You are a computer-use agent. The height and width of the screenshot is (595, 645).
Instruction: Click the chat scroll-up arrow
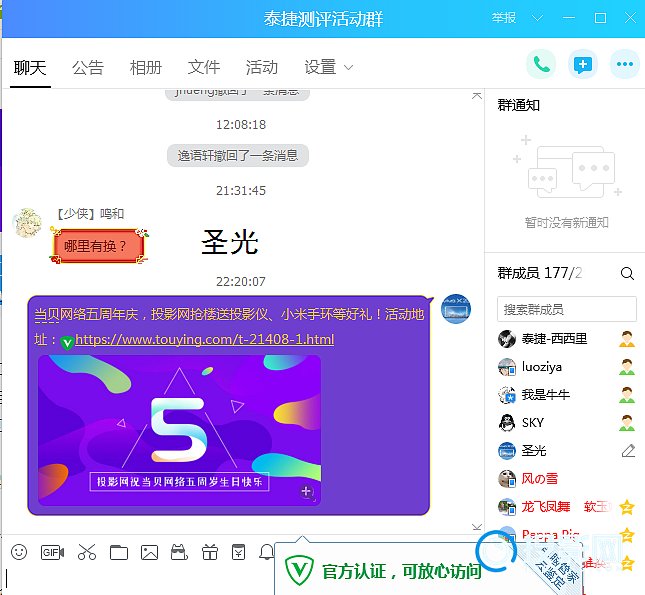coord(477,96)
